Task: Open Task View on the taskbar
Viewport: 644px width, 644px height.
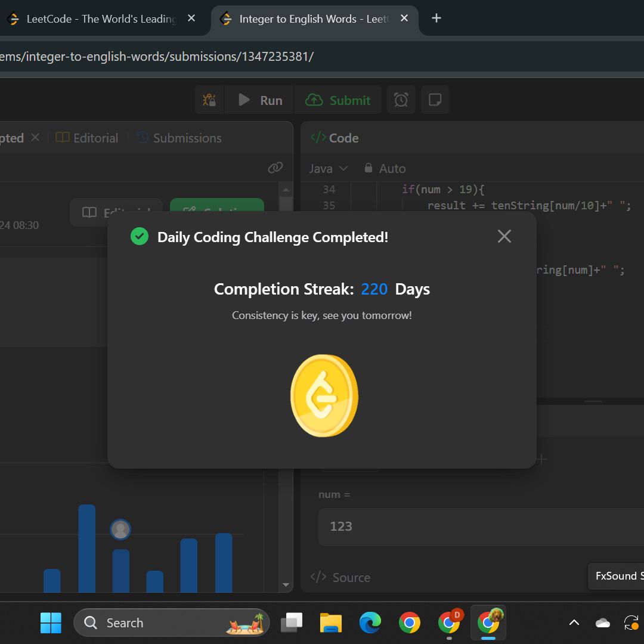Action: [x=292, y=623]
